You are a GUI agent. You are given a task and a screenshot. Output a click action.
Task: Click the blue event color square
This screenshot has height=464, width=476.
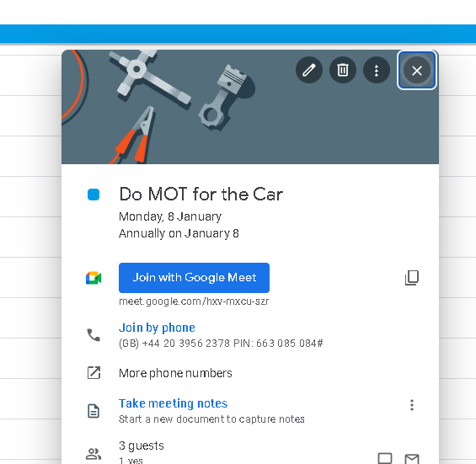94,195
